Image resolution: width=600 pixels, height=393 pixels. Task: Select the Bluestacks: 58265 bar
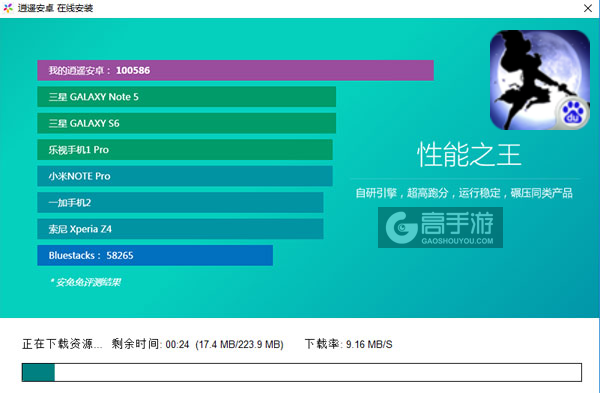(155, 255)
